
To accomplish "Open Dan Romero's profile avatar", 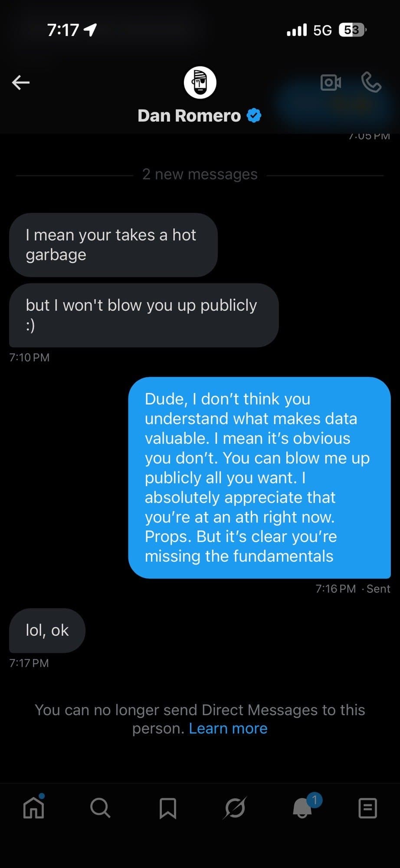I will tap(200, 82).
